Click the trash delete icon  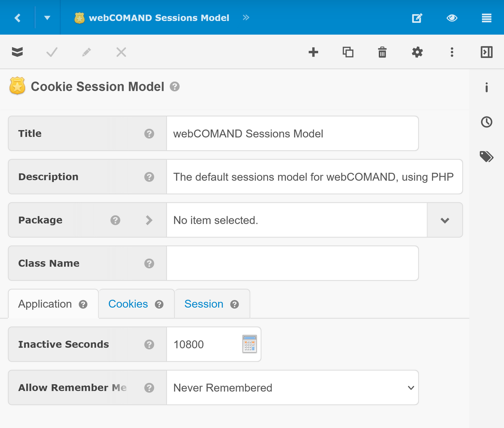(x=382, y=52)
